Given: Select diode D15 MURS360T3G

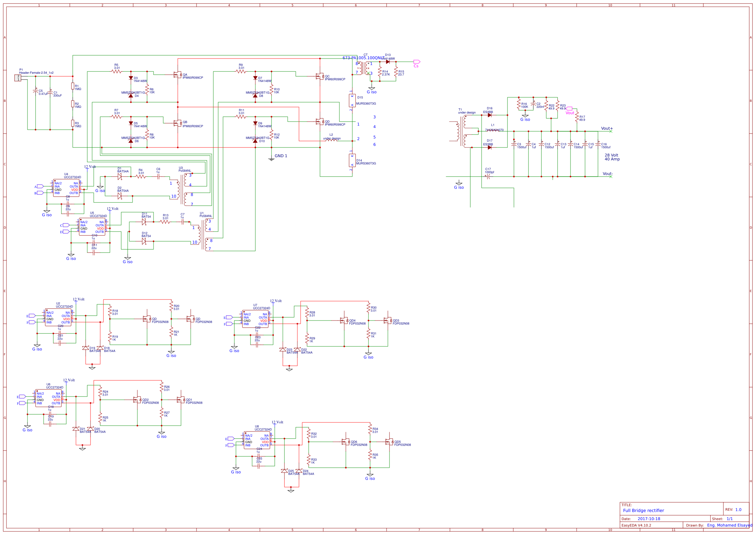Looking at the screenshot, I should [x=352, y=101].
